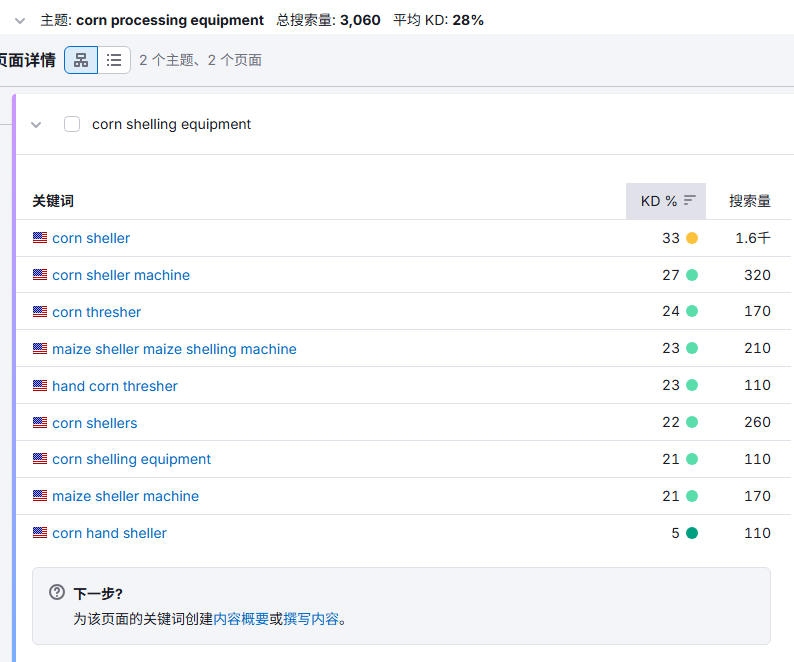Viewport: 794px width, 662px height.
Task: Sort by the 搜索量 column header
Action: (749, 201)
